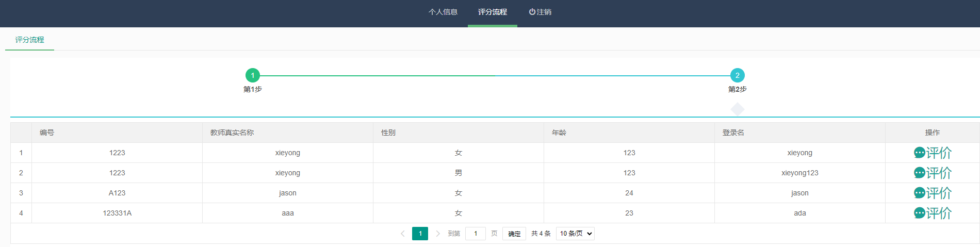Click the 评价 icon for teacher xieyong, row 1
The image size is (980, 247).
click(932, 153)
